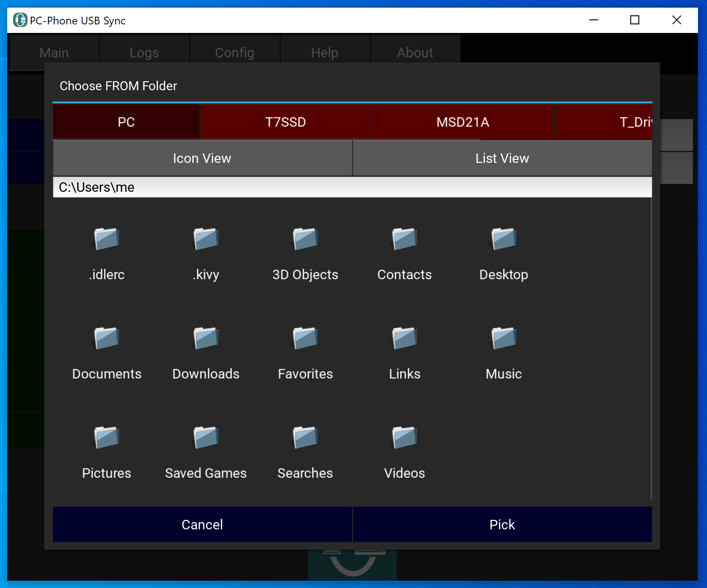Viewport: 707px width, 588px height.
Task: Confirm selection with Pick button
Action: tap(502, 524)
